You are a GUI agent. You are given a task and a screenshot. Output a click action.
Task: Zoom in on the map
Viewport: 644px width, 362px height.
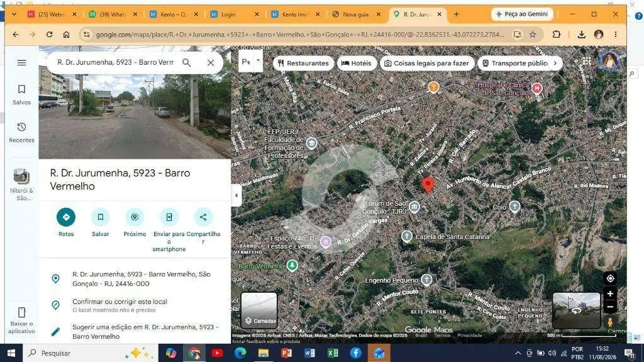click(x=610, y=294)
